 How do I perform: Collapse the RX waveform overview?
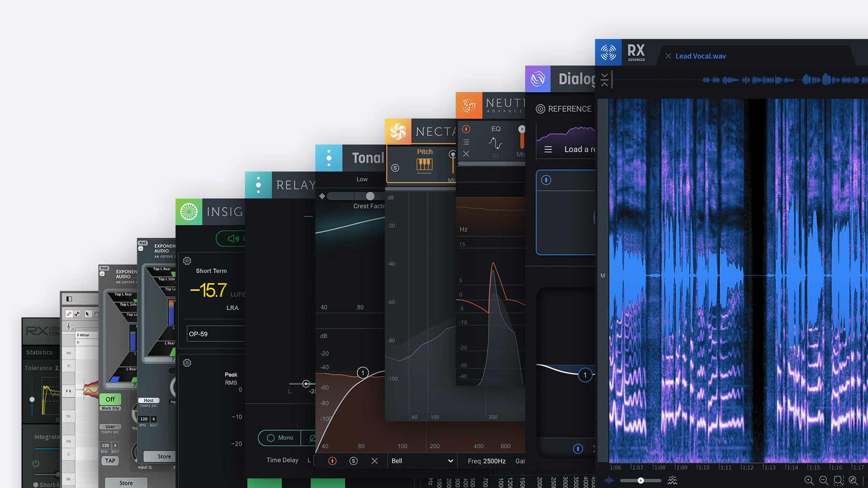(604, 79)
